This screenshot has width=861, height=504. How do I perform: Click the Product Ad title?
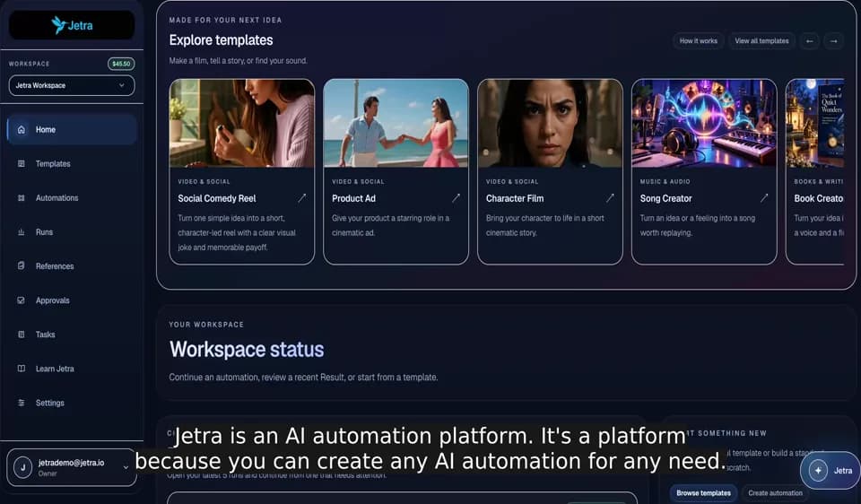353,199
